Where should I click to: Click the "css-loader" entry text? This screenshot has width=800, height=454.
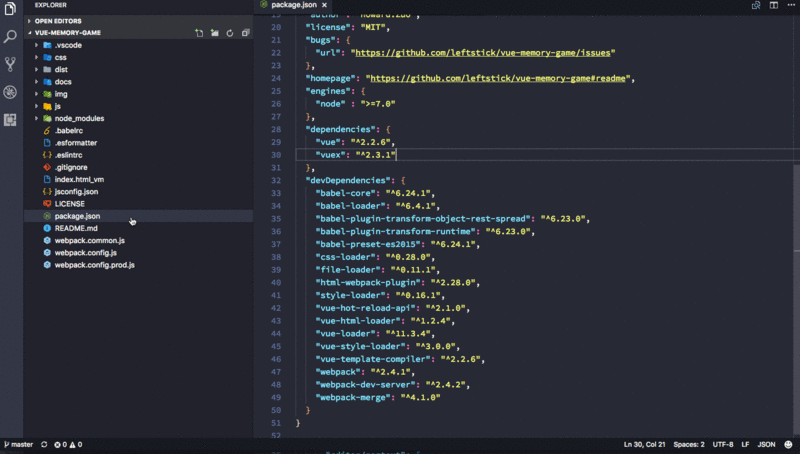tap(375, 257)
